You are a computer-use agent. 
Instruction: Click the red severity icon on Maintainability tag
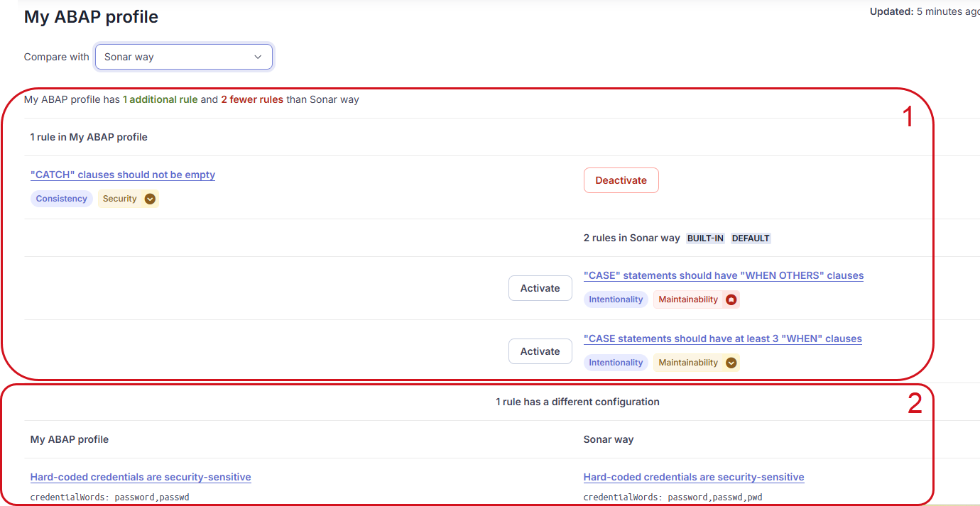coord(731,299)
